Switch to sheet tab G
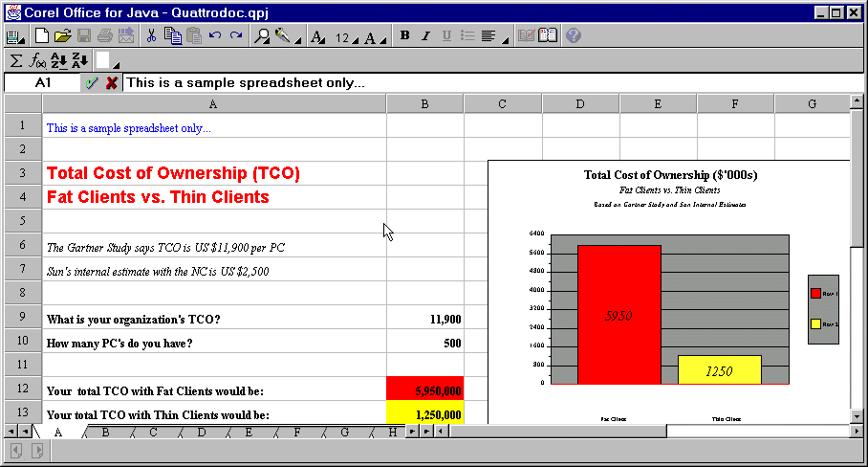 (345, 433)
